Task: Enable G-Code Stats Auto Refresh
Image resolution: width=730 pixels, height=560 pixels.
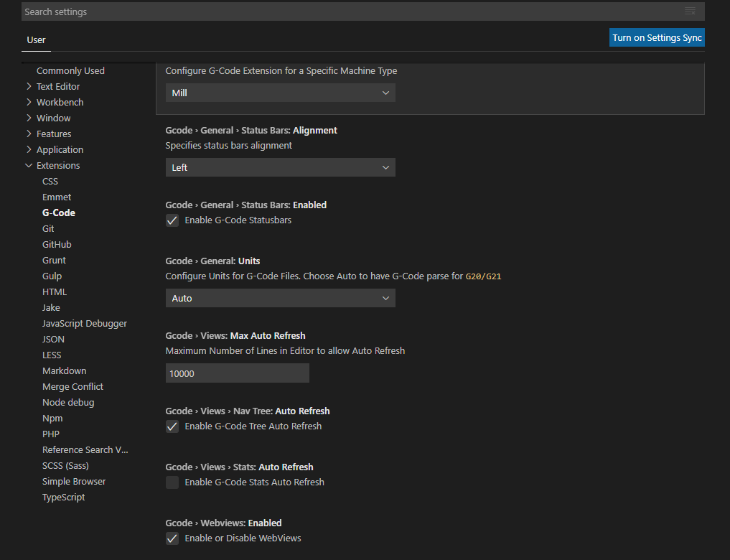Action: click(172, 482)
